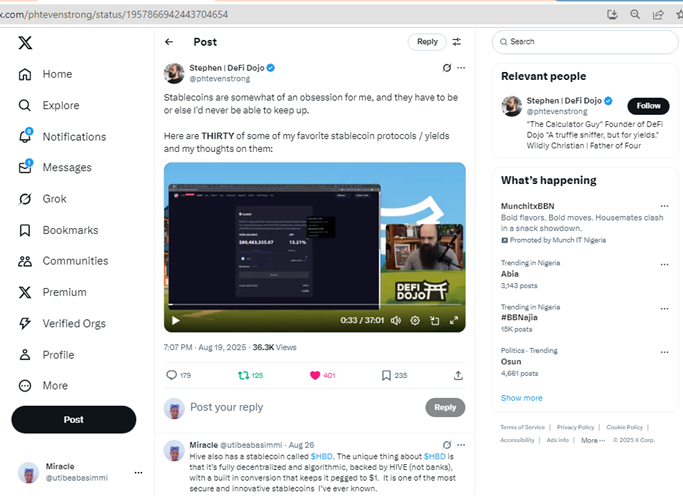Open Terms of Service link
The width and height of the screenshot is (683, 496).
(522, 427)
